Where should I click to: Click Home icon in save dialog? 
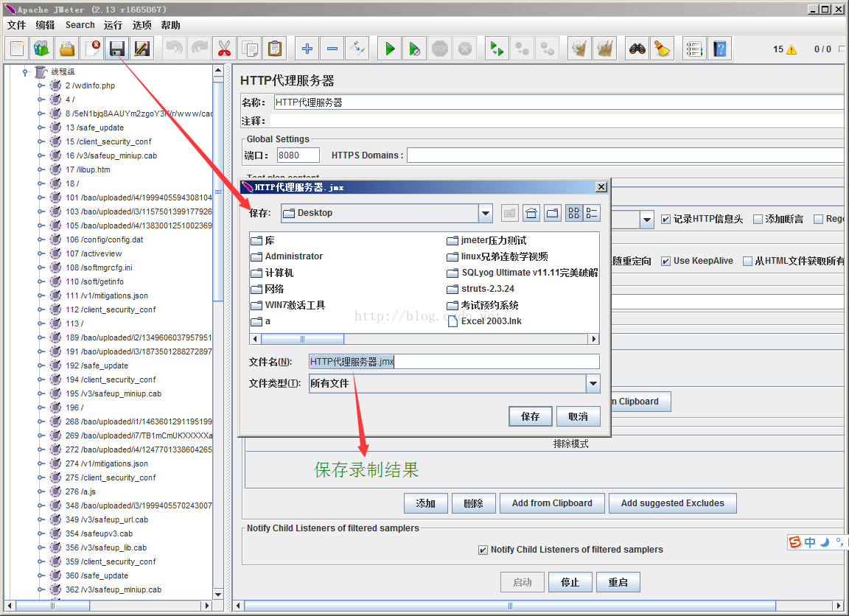click(x=531, y=213)
